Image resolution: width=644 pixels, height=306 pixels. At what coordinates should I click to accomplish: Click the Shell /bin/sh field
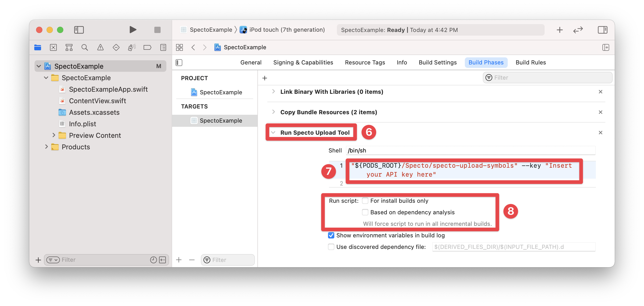pyautogui.click(x=471, y=150)
